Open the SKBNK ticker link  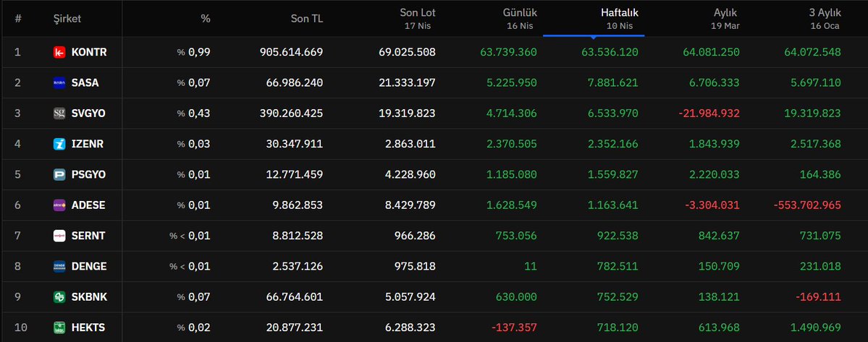[x=90, y=296]
